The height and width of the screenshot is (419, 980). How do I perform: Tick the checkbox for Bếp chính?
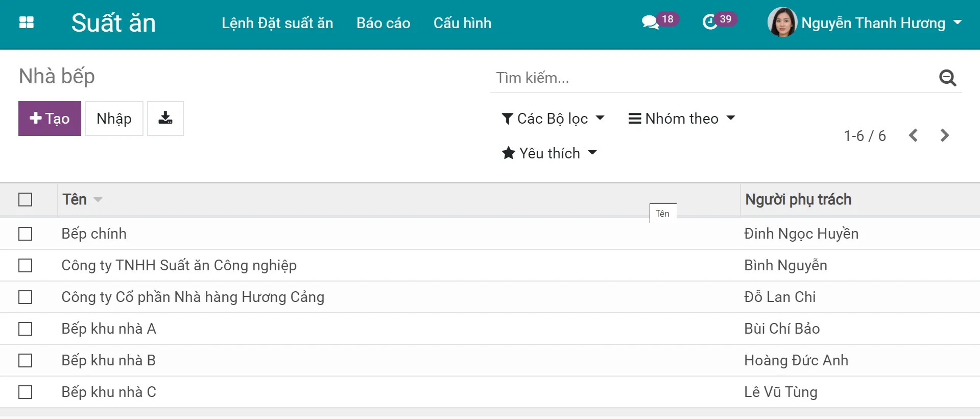pyautogui.click(x=25, y=234)
